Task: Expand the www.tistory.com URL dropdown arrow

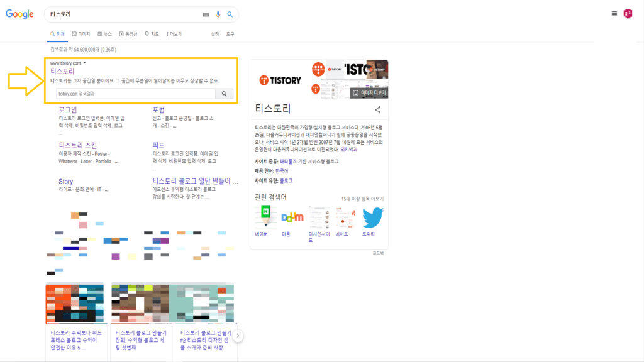Action: coord(85,63)
